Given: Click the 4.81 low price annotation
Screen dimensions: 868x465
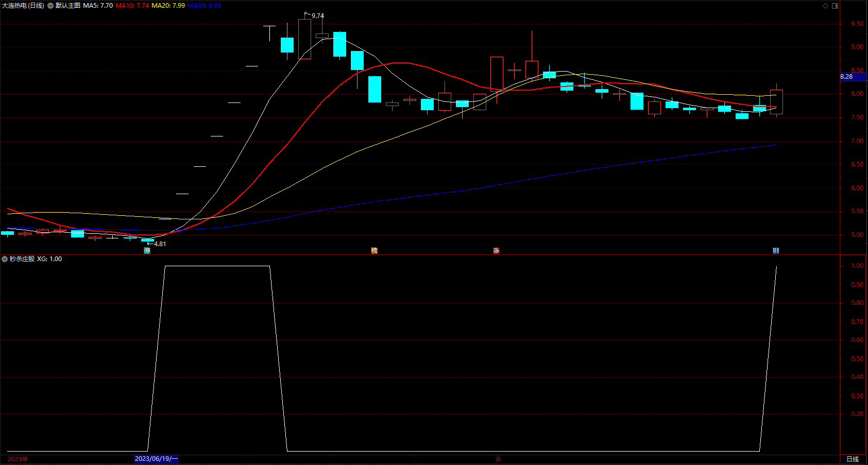Looking at the screenshot, I should [x=160, y=244].
